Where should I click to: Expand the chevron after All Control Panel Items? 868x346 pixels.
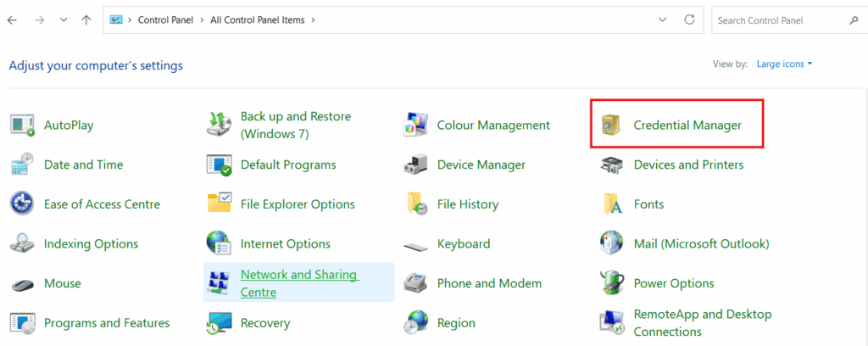[x=313, y=20]
